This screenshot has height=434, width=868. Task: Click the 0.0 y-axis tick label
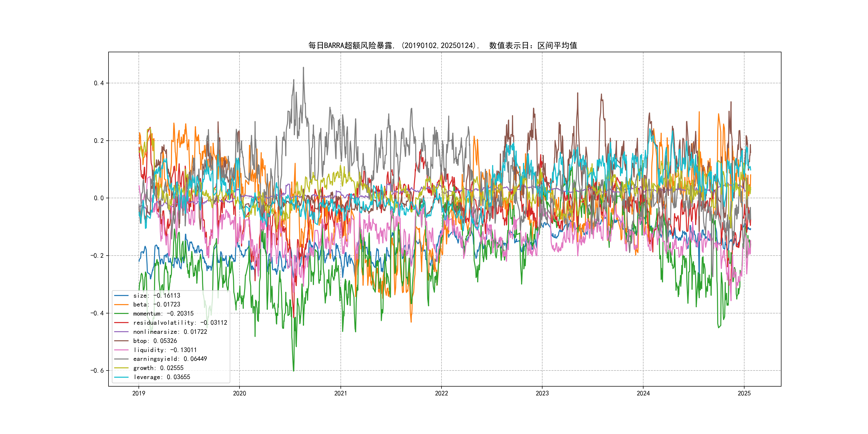[99, 198]
